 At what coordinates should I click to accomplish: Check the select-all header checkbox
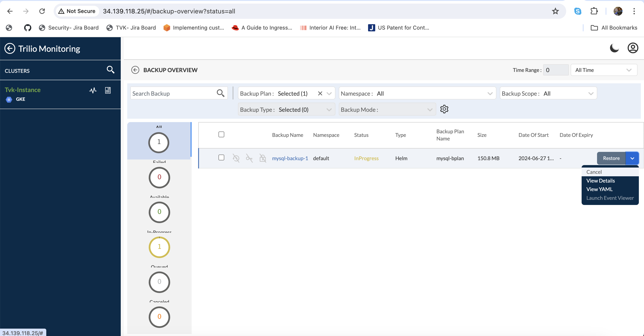point(221,135)
